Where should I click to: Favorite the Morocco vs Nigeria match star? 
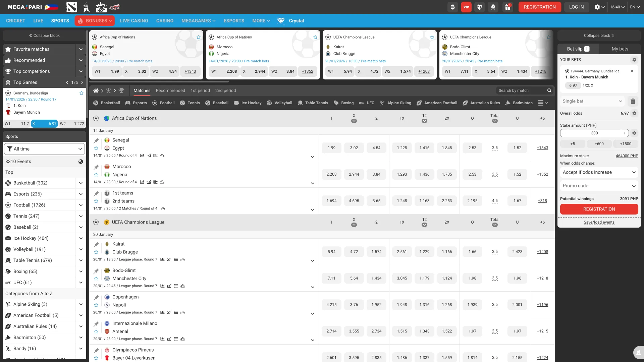(96, 175)
